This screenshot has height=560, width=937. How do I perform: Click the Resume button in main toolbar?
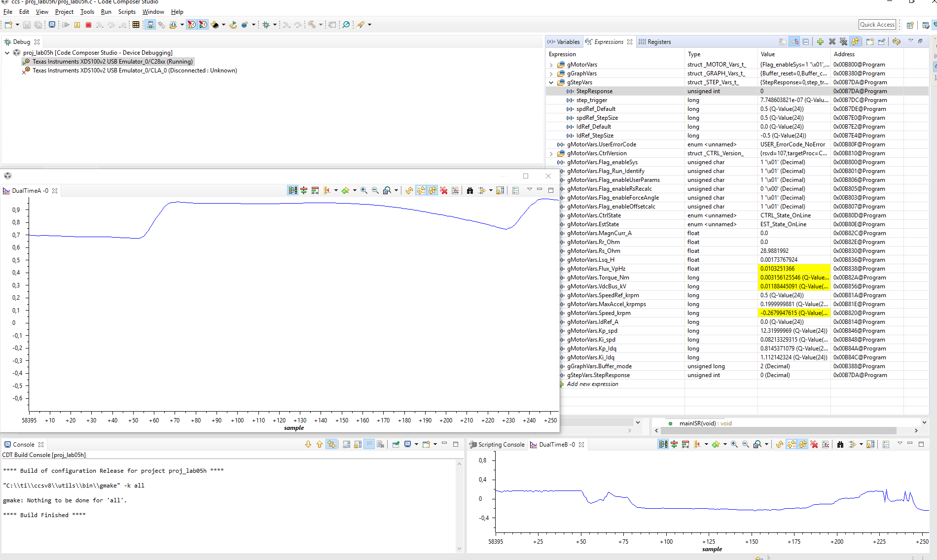(x=66, y=25)
